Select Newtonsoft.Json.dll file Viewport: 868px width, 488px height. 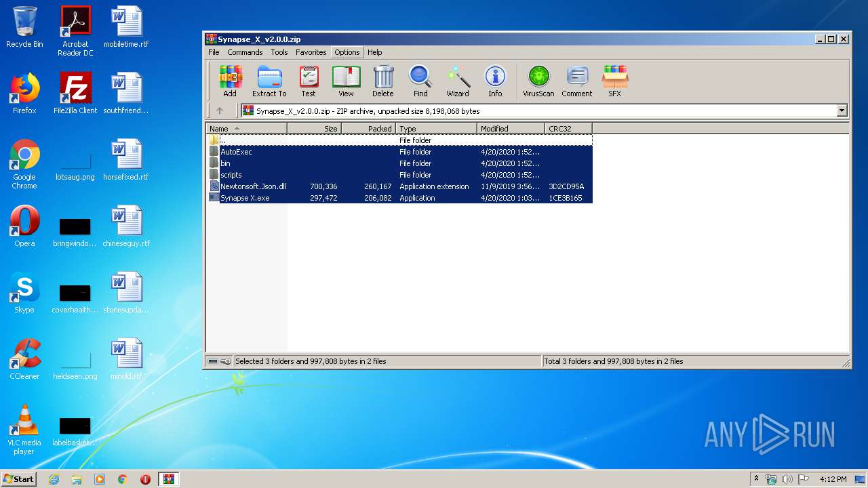(x=399, y=186)
